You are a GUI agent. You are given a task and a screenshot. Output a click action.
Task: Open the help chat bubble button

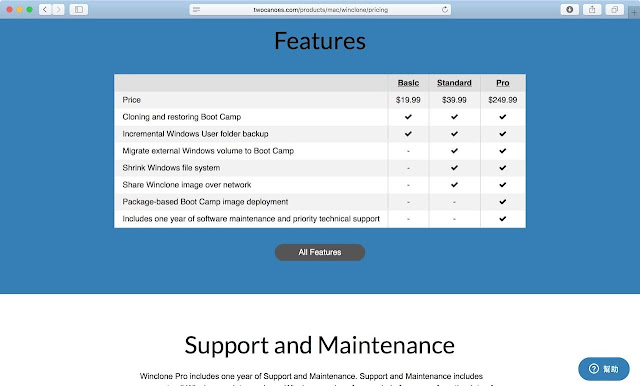(604, 369)
